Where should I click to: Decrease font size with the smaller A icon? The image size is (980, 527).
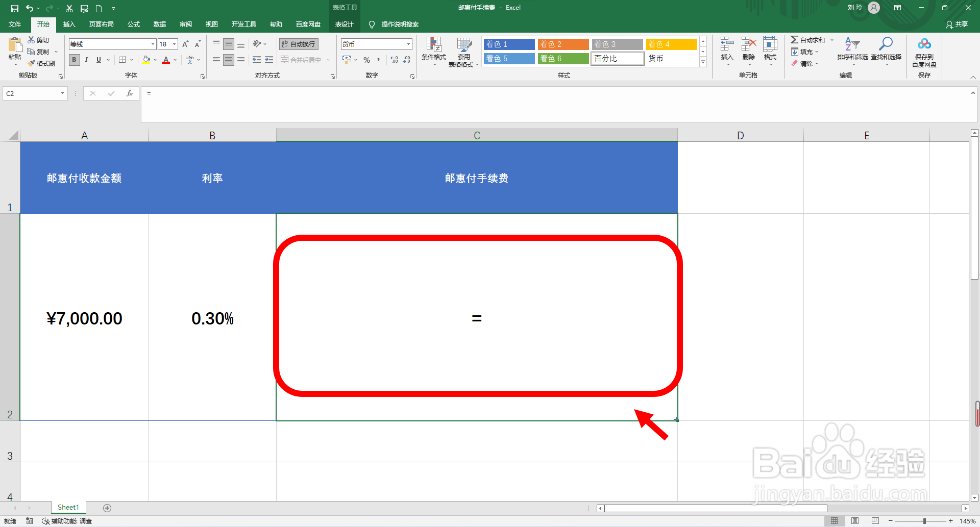198,44
